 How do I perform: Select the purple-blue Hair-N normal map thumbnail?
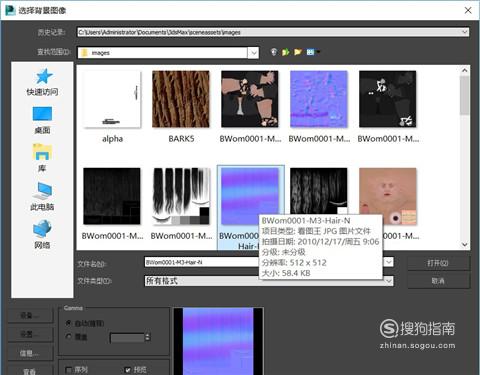click(x=250, y=196)
